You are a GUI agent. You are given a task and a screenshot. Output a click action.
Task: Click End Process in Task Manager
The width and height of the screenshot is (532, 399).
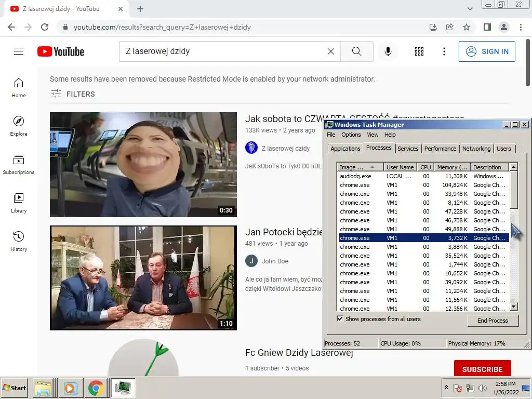tap(493, 321)
